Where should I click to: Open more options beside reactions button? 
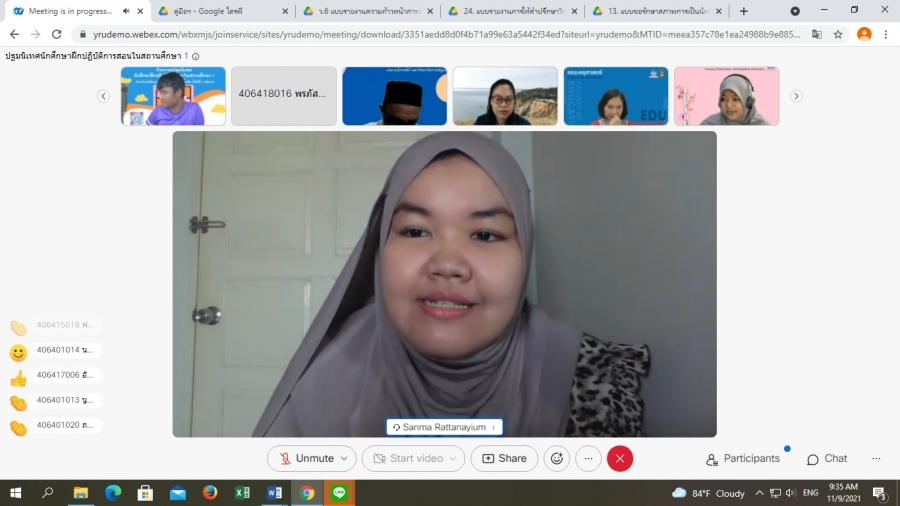point(588,458)
